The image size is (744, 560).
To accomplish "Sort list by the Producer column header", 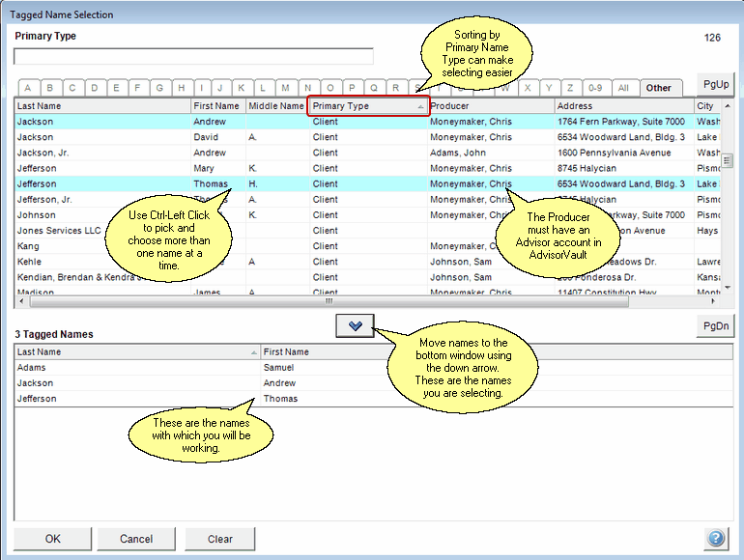I will pyautogui.click(x=490, y=106).
